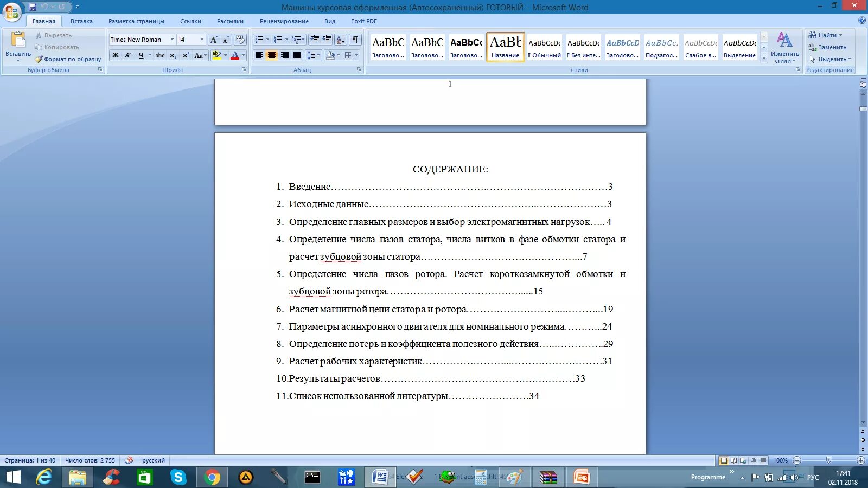Toggle superscript formatting
The image size is (868, 488).
(186, 55)
